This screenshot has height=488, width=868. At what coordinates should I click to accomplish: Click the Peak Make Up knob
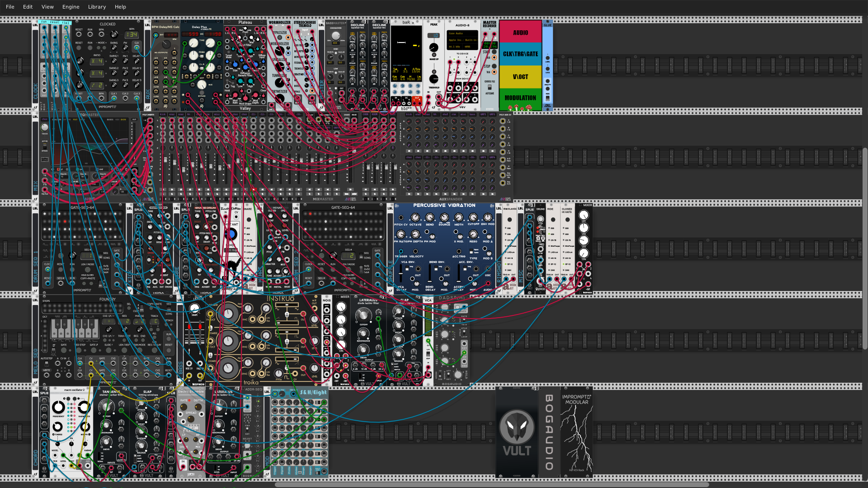click(x=434, y=48)
